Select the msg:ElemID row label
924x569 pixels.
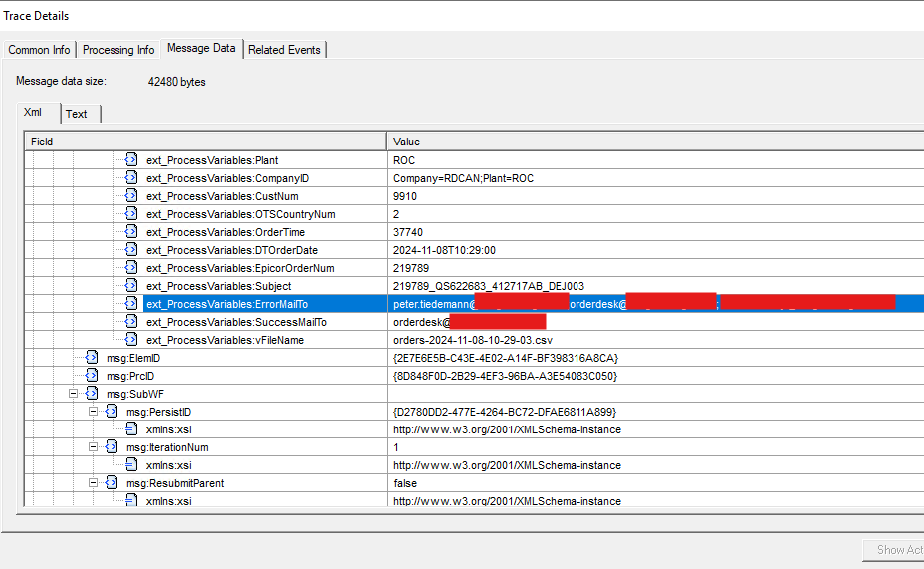coord(133,358)
